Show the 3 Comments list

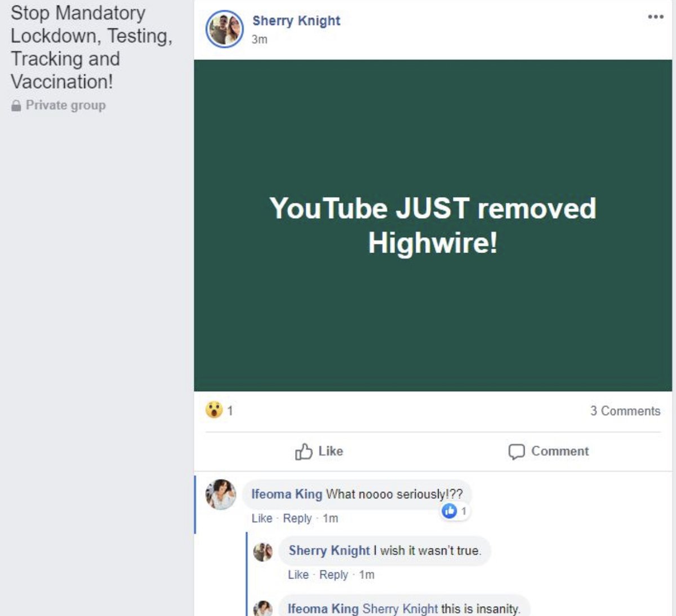[x=625, y=411]
